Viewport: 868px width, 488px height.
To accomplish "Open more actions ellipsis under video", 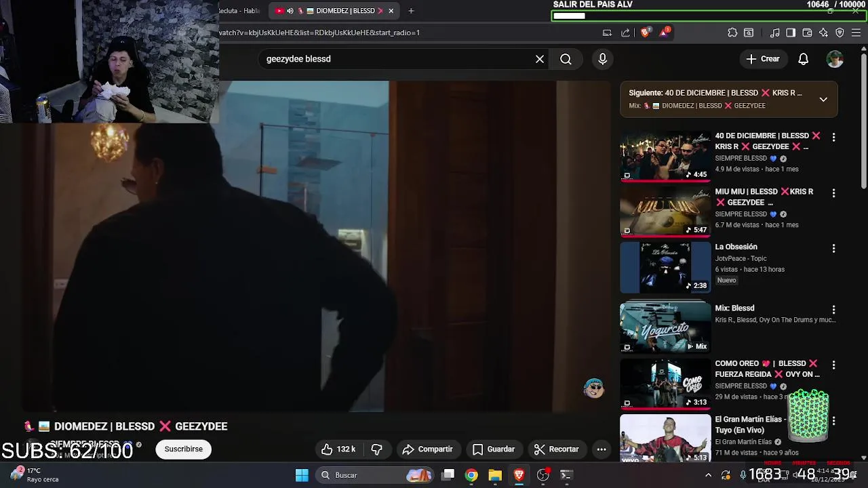I will [x=601, y=449].
